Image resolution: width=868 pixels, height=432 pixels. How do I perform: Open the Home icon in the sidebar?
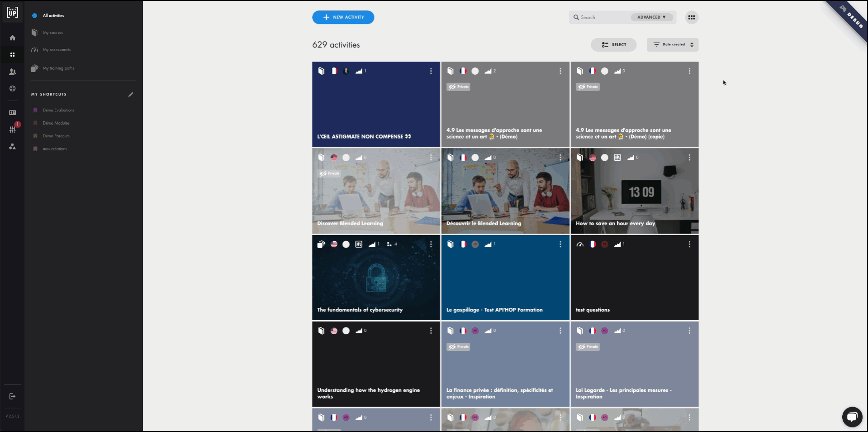pyautogui.click(x=12, y=38)
